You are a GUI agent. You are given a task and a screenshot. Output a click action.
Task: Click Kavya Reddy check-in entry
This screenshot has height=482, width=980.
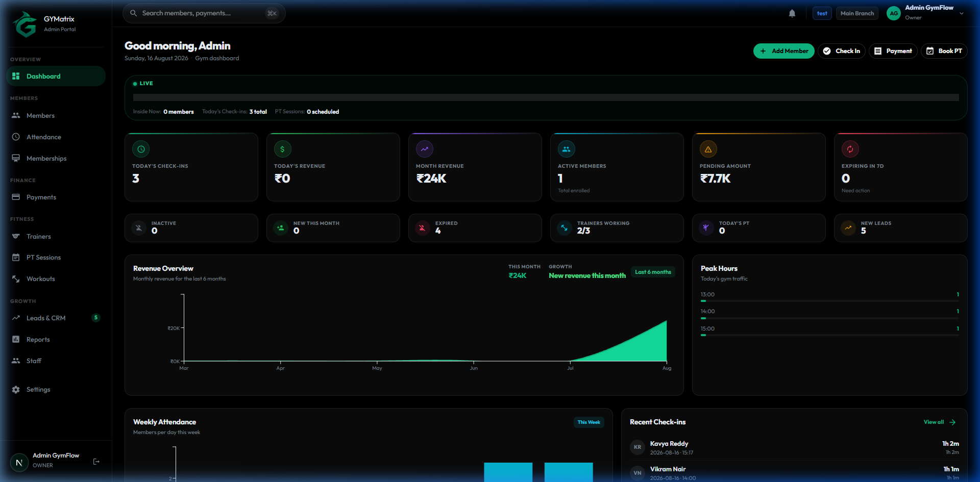794,448
